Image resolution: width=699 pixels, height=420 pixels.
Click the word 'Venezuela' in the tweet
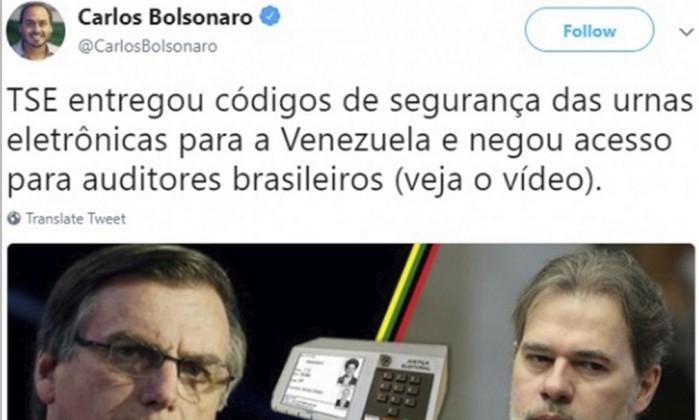pyautogui.click(x=356, y=140)
